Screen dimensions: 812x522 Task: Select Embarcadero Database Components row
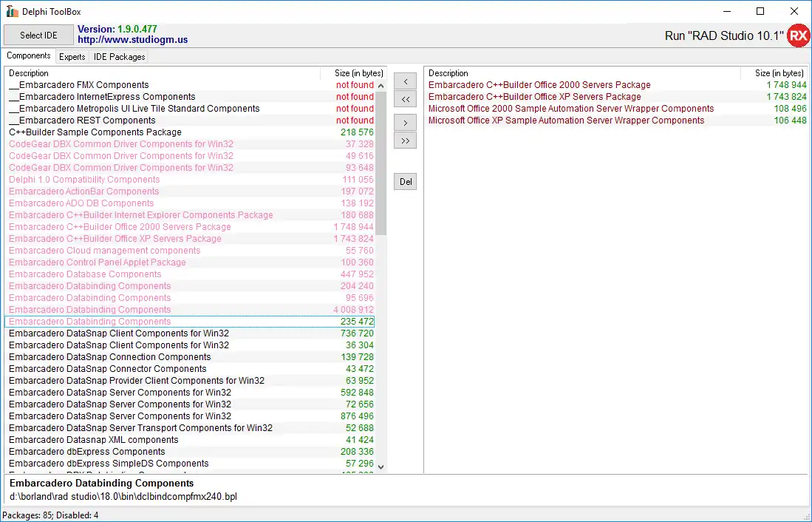(191, 274)
